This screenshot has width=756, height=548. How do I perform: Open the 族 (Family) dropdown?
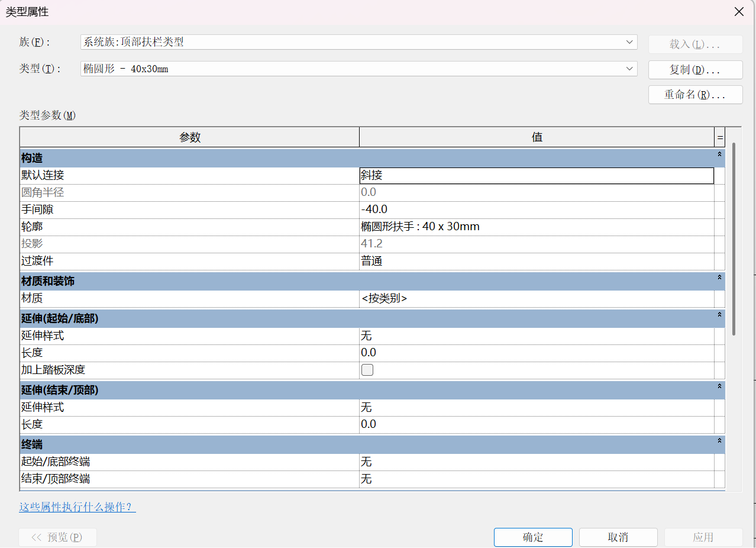click(x=358, y=42)
